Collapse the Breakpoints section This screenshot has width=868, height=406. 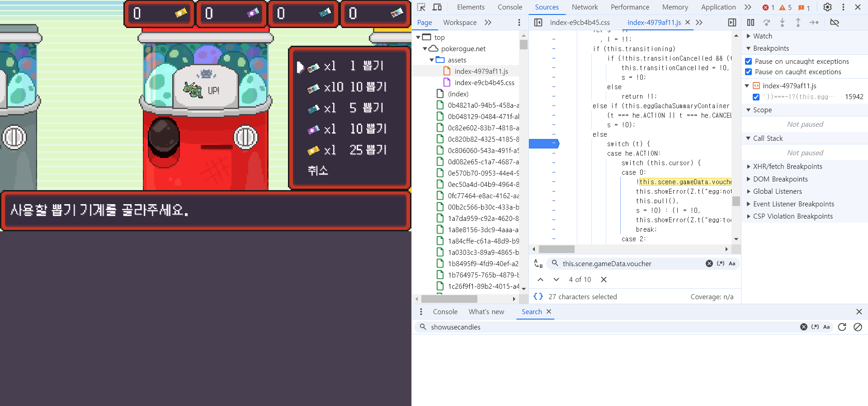tap(749, 48)
